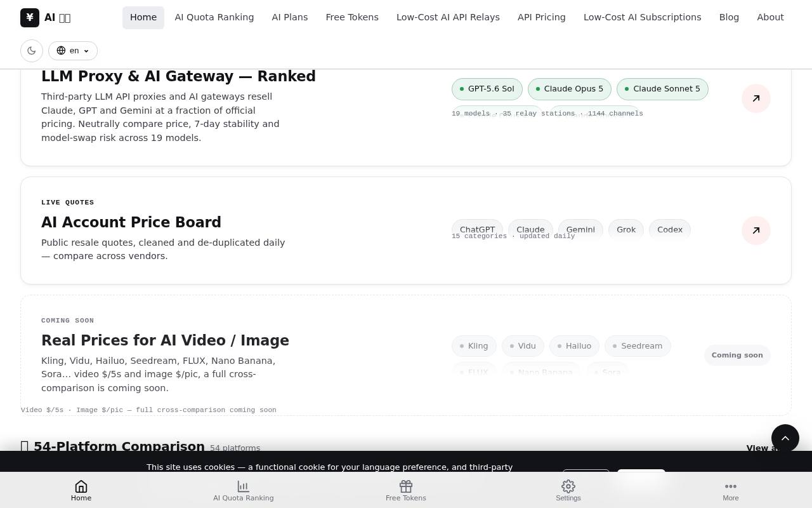Image resolution: width=812 pixels, height=508 pixels.
Task: Open the More menu with the three dots
Action: pos(731,486)
